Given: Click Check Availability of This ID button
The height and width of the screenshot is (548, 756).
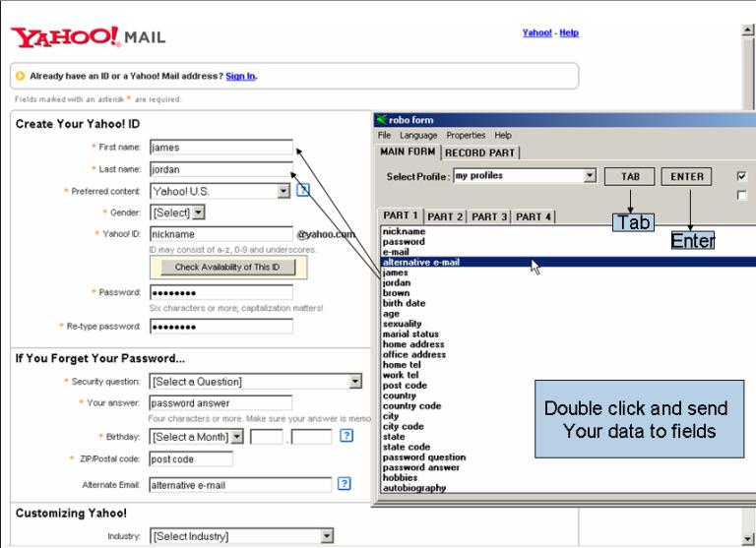Looking at the screenshot, I should pos(227,267).
